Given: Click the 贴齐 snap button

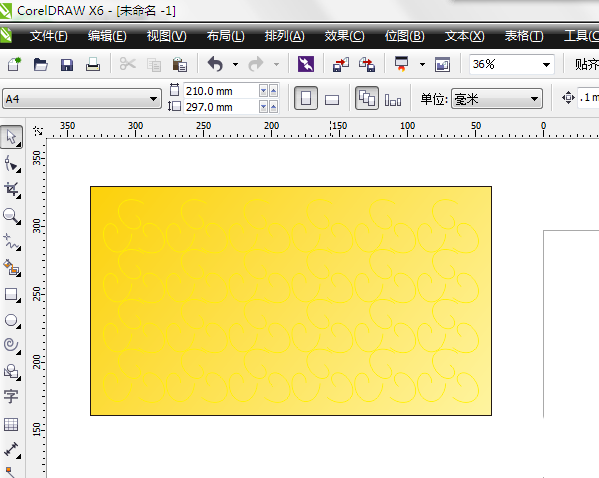Looking at the screenshot, I should [x=586, y=64].
